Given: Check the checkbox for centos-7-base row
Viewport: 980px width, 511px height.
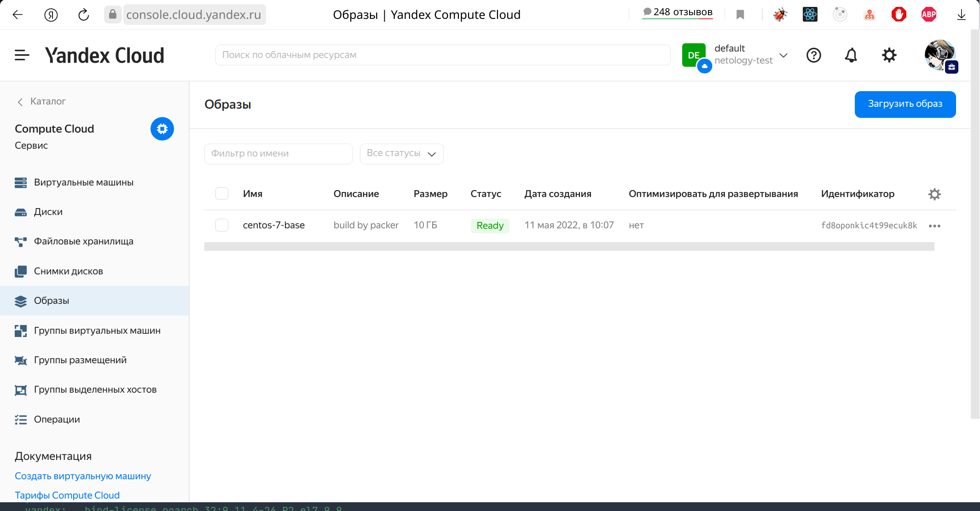Looking at the screenshot, I should (x=222, y=225).
